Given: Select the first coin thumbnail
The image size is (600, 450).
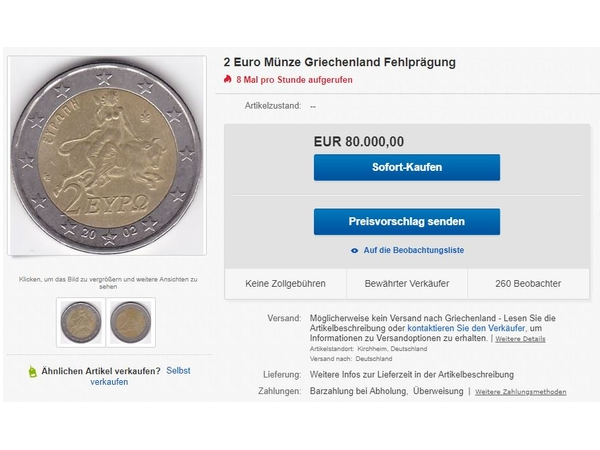Looking at the screenshot, I should 81,321.
